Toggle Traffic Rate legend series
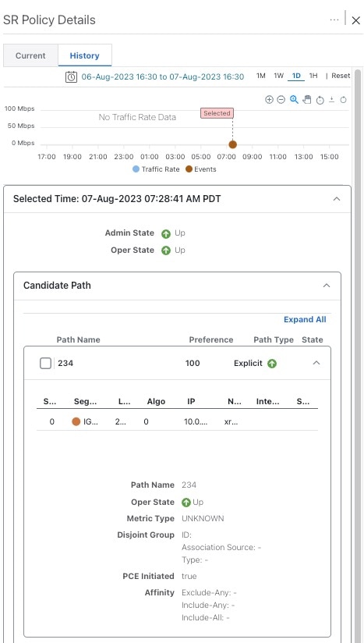 point(156,169)
